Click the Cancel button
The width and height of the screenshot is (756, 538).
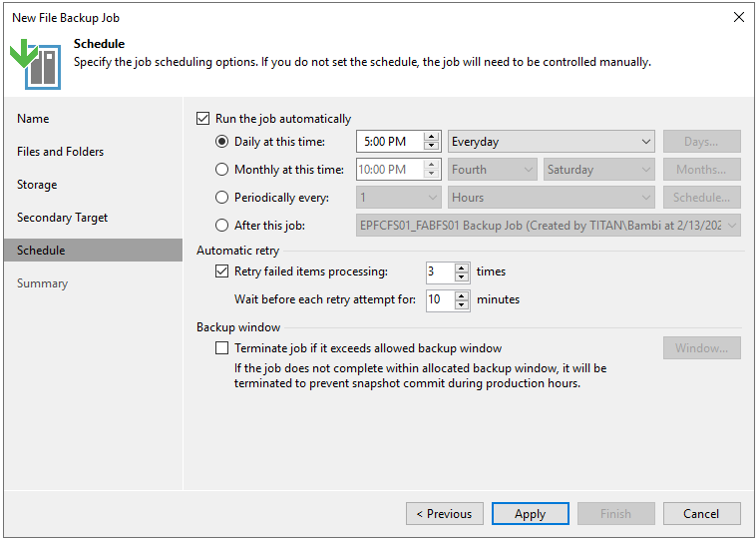[x=701, y=514]
